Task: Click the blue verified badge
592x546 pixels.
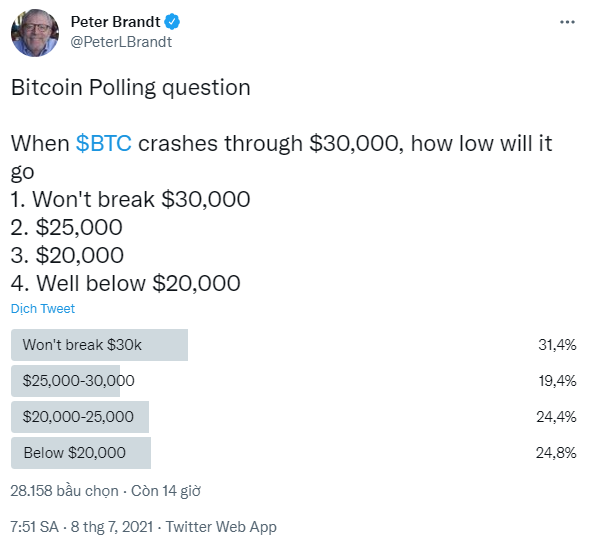Action: [x=172, y=22]
